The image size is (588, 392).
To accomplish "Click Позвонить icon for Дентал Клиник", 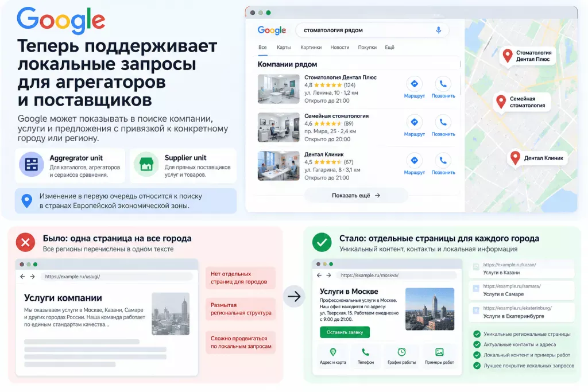I will [443, 160].
